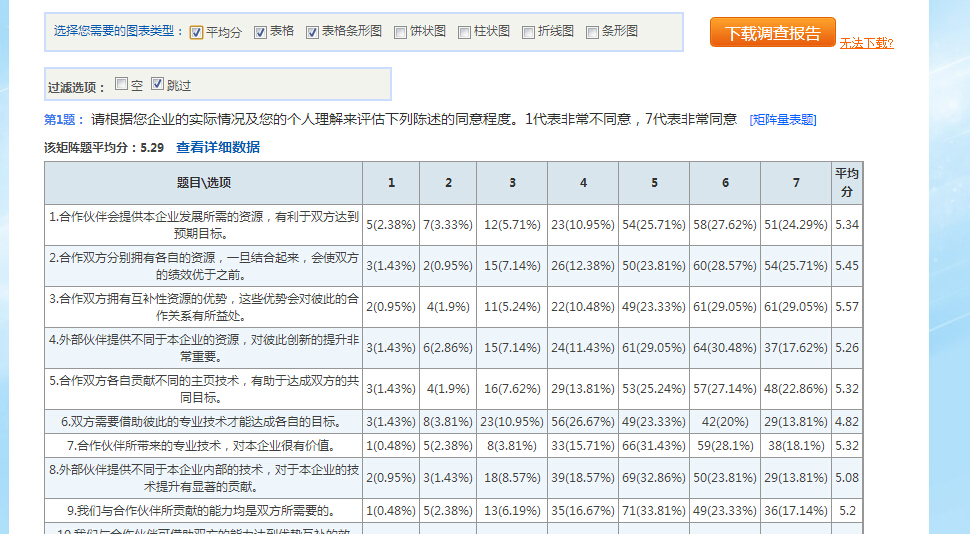
Task: Select row 5 question about 主页技术
Action: pyautogui.click(x=204, y=389)
